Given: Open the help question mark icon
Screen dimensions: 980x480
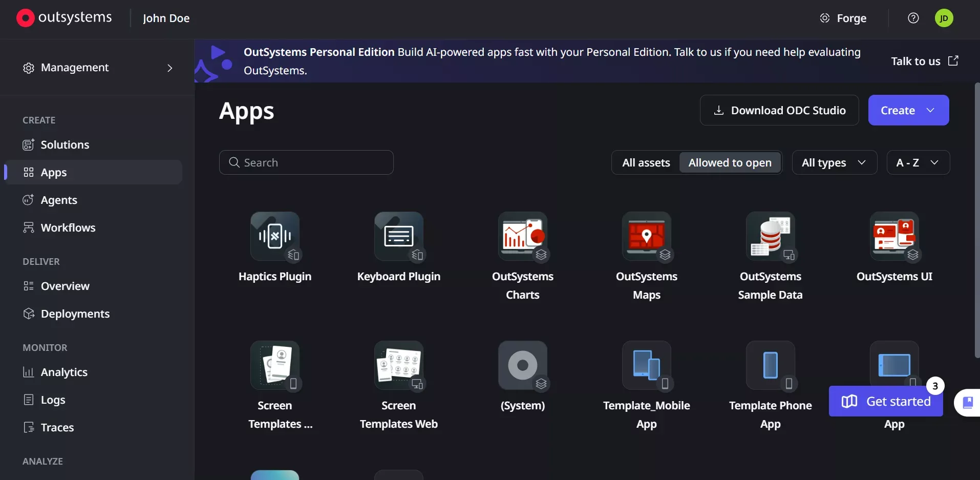Looking at the screenshot, I should coord(913,18).
